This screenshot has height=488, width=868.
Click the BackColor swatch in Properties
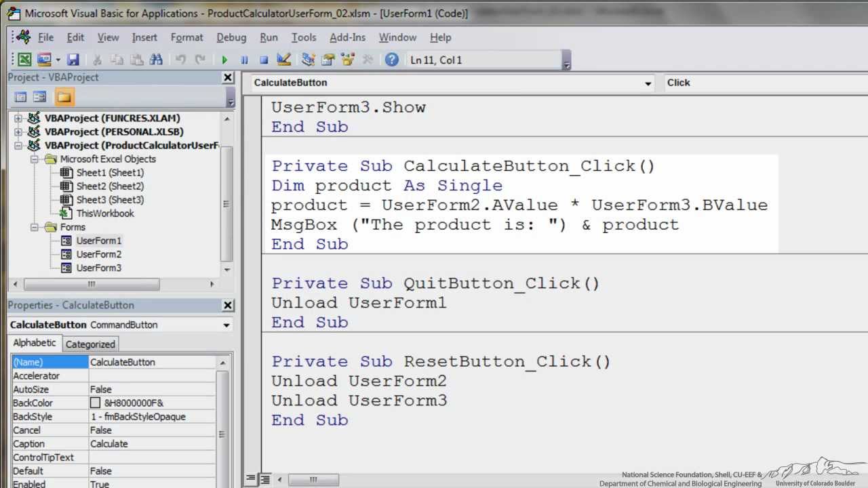96,403
